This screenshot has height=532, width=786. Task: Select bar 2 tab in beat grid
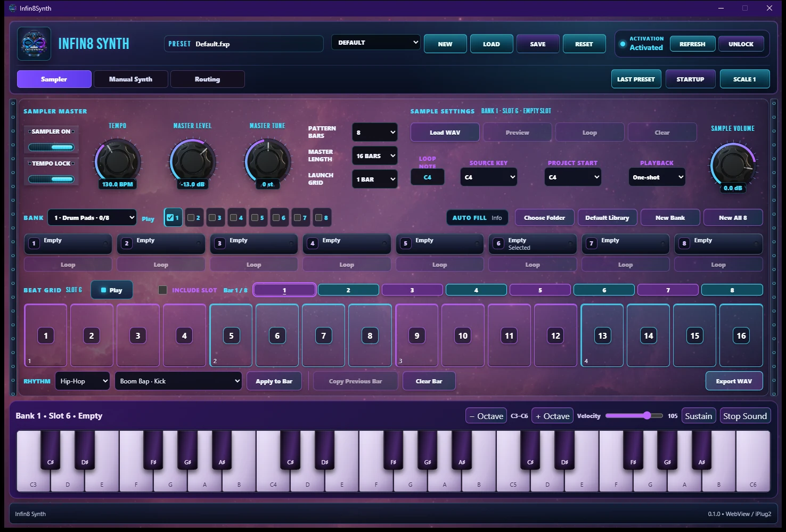(x=348, y=290)
